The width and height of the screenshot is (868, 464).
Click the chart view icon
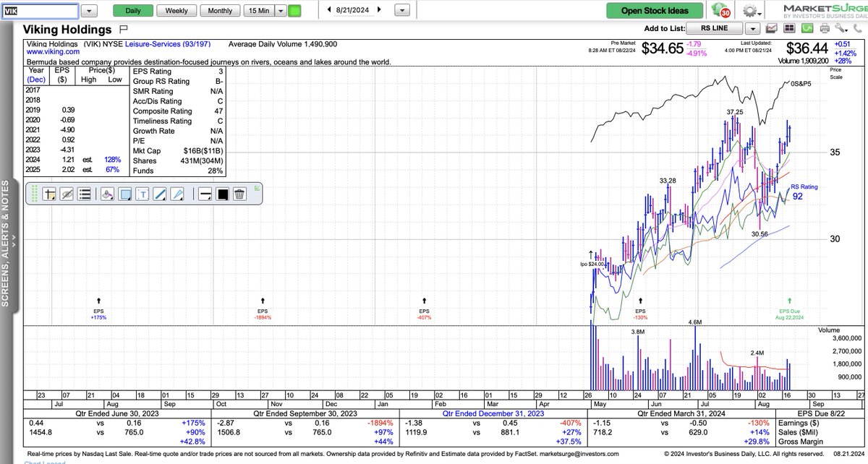(772, 29)
